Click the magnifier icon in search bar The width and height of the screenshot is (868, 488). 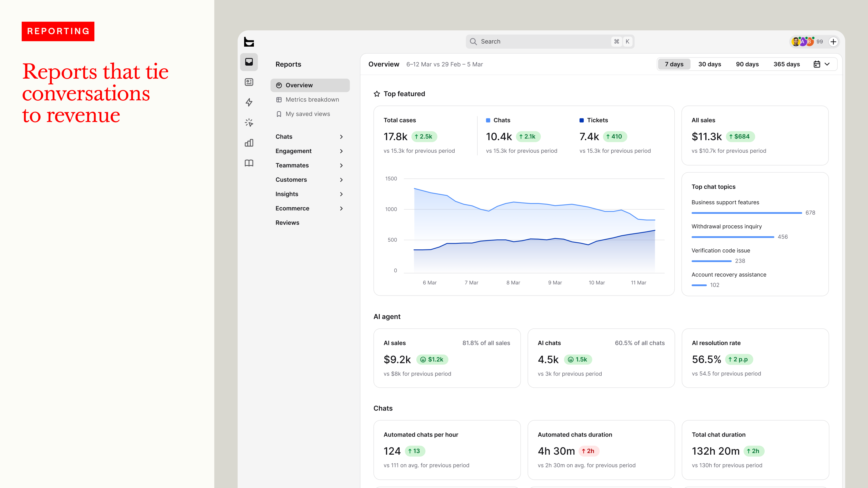pos(473,41)
